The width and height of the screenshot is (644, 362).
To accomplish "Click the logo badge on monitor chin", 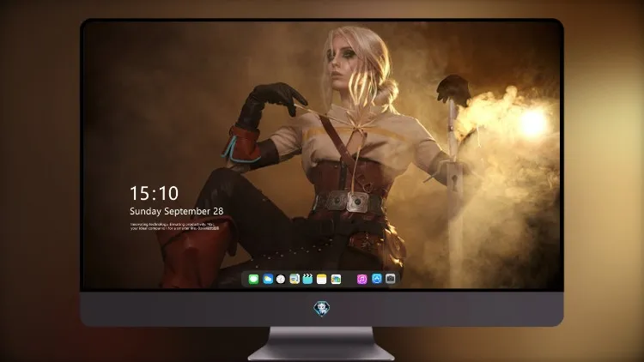I will pyautogui.click(x=322, y=309).
